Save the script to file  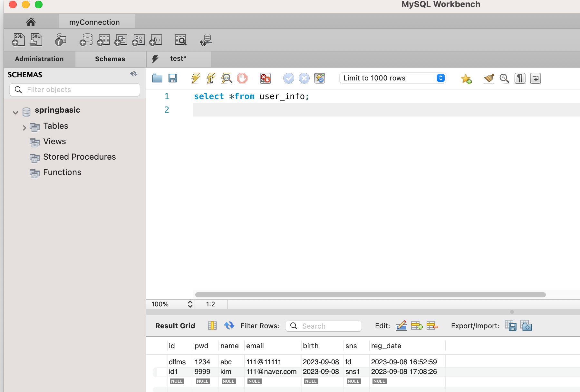click(x=173, y=78)
